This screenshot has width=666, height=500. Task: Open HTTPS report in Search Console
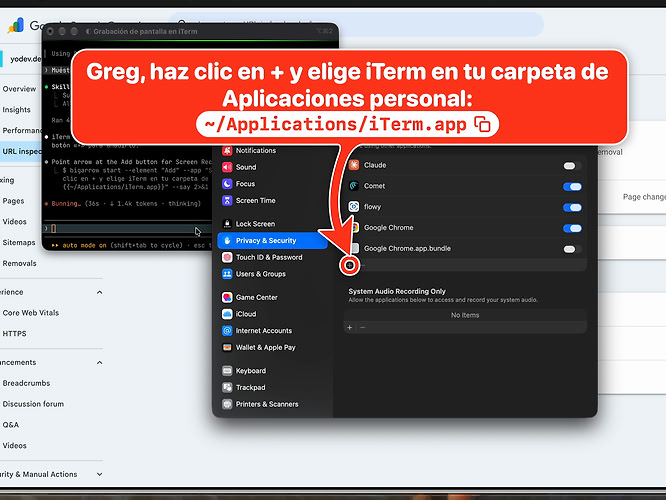click(x=14, y=333)
